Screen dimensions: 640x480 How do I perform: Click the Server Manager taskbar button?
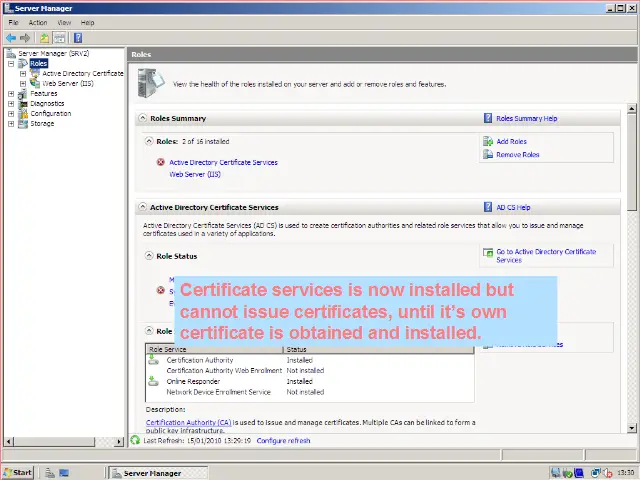158,473
